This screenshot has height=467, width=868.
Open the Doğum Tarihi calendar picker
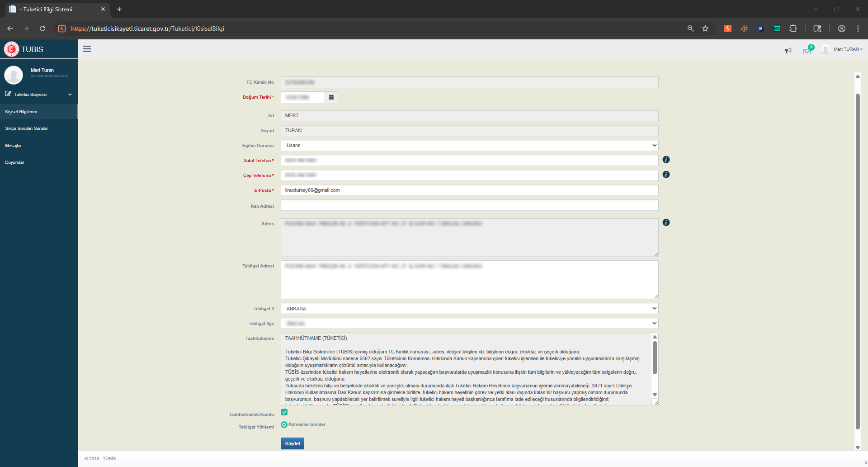(x=331, y=97)
